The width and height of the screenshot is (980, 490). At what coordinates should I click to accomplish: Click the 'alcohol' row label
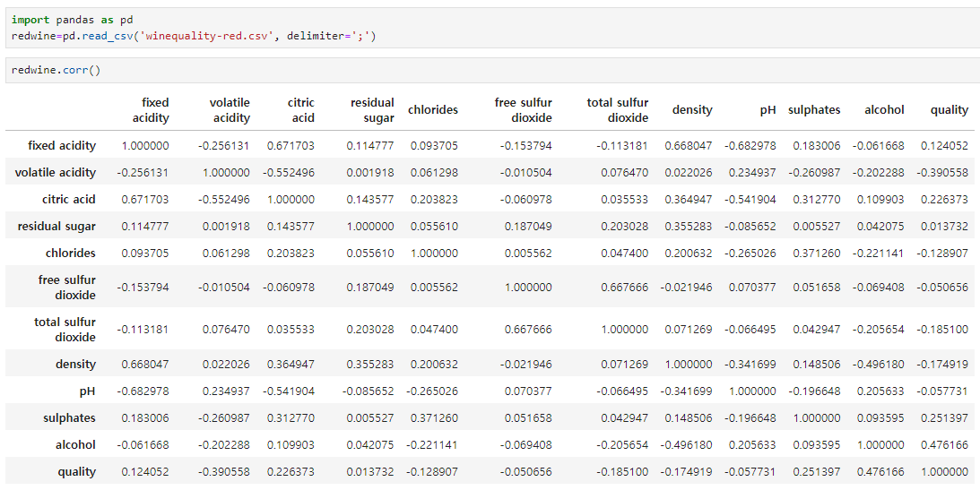(76, 444)
